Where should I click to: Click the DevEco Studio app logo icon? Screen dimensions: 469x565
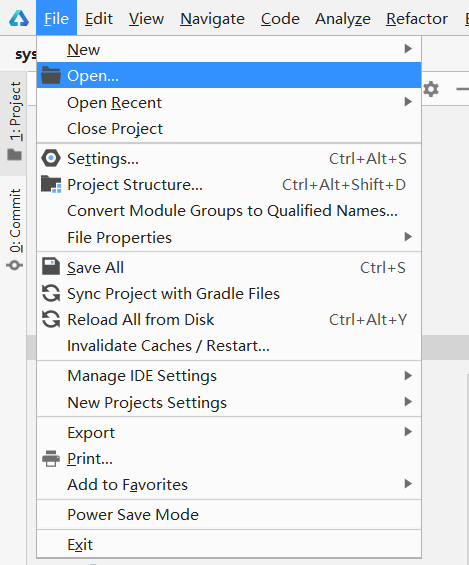(x=19, y=18)
